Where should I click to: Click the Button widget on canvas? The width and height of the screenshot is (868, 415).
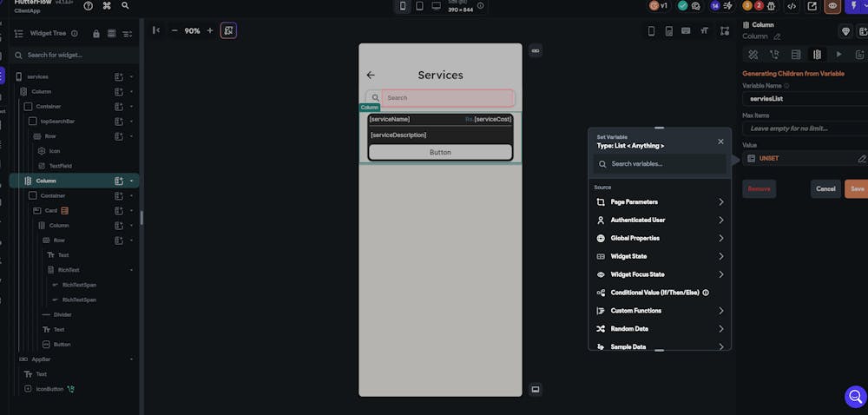point(441,152)
